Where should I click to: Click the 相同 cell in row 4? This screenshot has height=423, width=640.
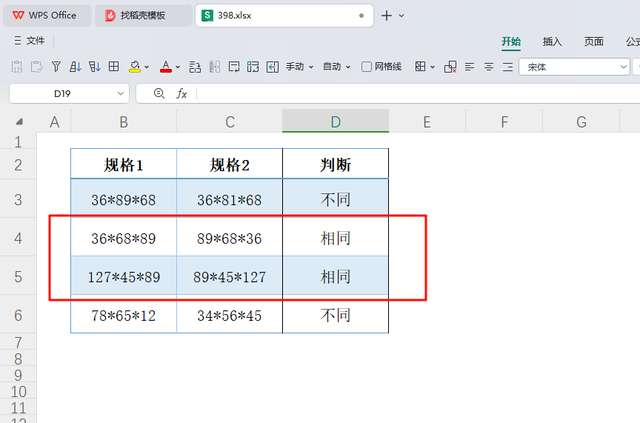pyautogui.click(x=336, y=238)
